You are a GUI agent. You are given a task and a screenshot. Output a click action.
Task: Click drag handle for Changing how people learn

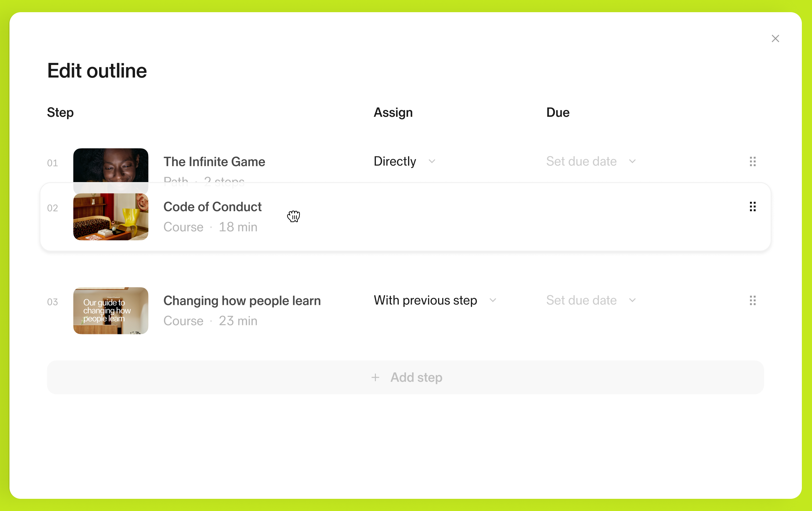pos(752,301)
